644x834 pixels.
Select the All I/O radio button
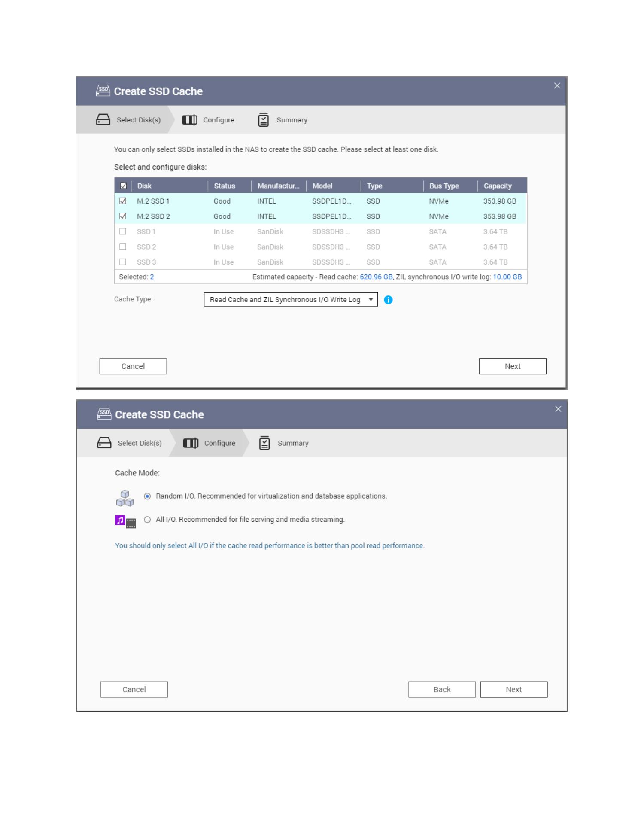click(x=147, y=520)
